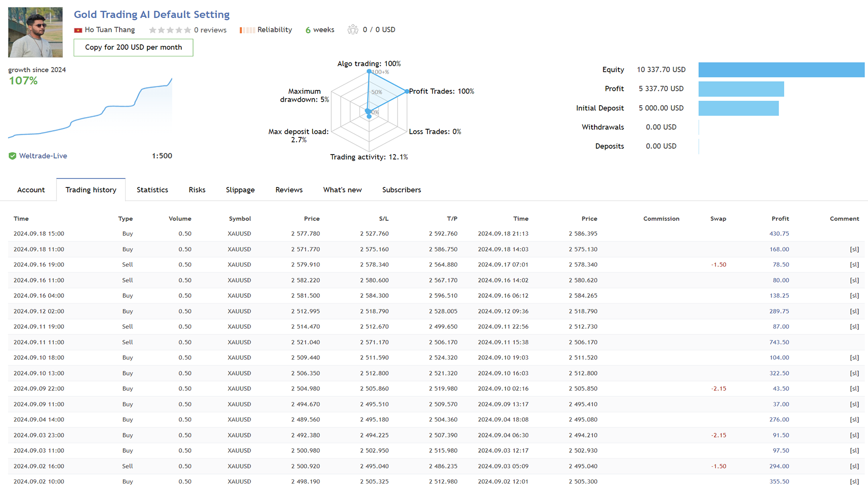Select the Trading history tab
The height and width of the screenshot is (488, 868).
pyautogui.click(x=91, y=190)
